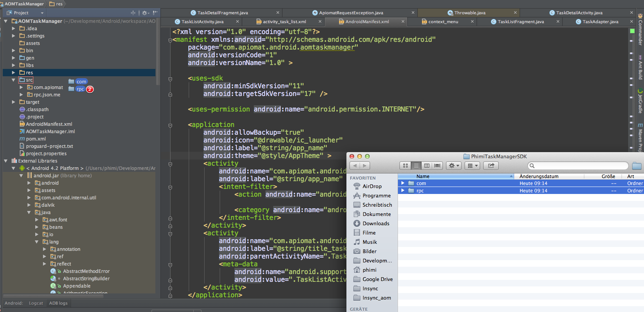644x312 pixels.
Task: Fold the uses-sdk block in gutter
Action: pos(170,79)
